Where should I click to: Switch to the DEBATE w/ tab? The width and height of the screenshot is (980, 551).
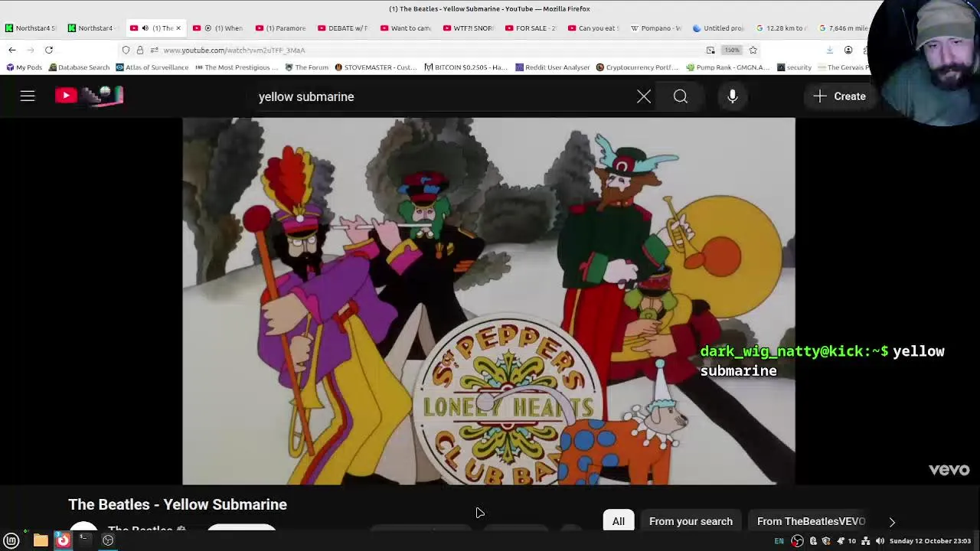(x=343, y=28)
